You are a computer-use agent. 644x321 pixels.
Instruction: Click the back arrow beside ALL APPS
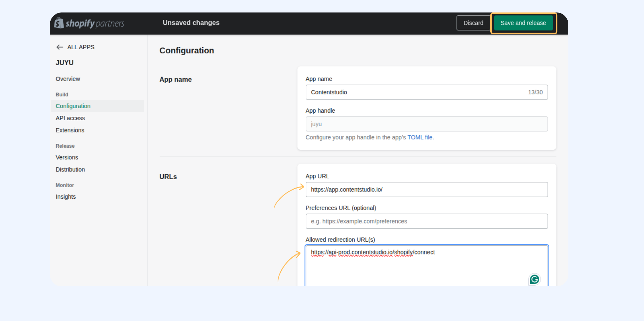(60, 47)
